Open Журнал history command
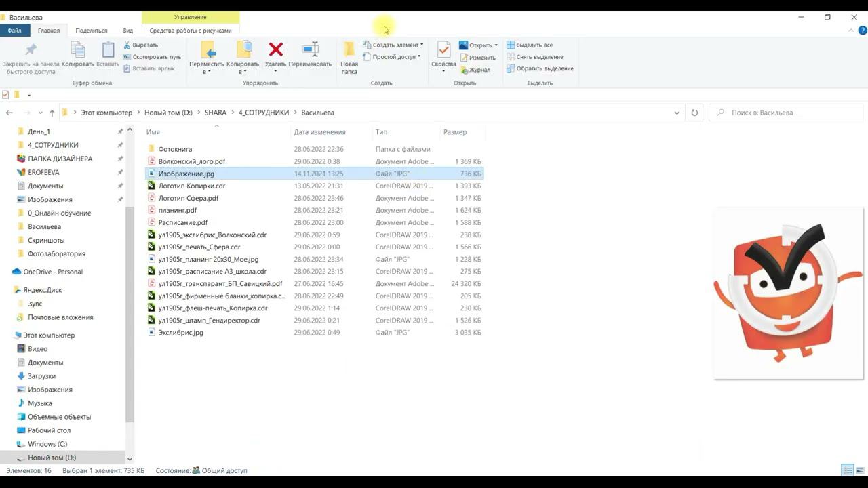 point(475,70)
